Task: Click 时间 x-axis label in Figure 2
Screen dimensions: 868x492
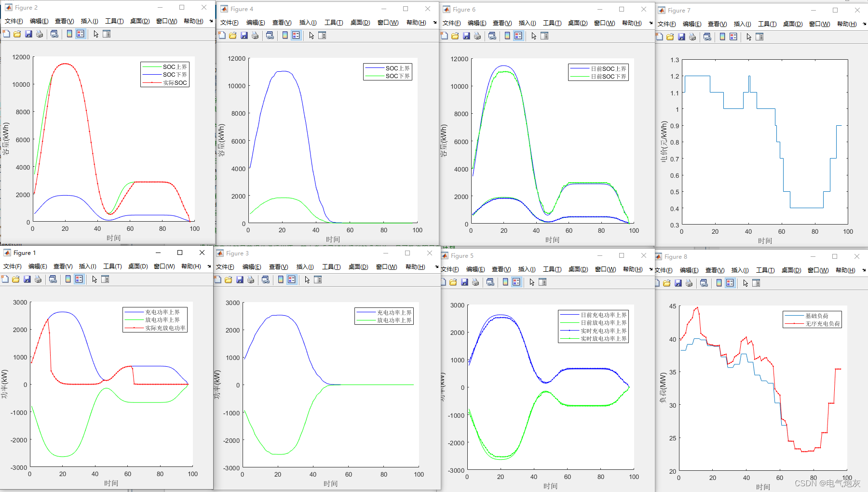Action: pos(114,238)
